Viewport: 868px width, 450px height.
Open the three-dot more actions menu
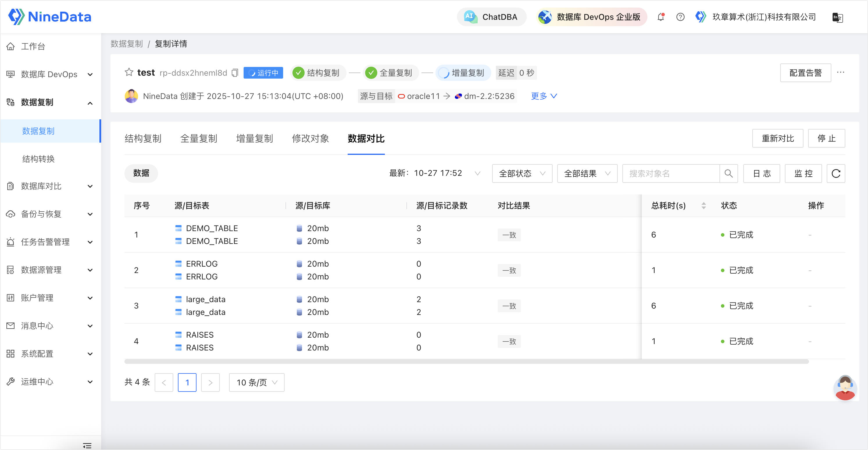(x=840, y=72)
